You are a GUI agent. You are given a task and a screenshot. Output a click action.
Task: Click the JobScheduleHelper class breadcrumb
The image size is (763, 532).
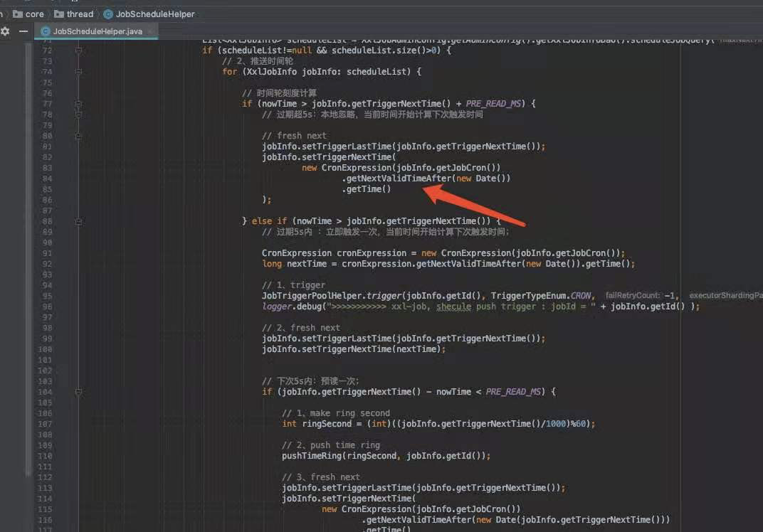[149, 14]
